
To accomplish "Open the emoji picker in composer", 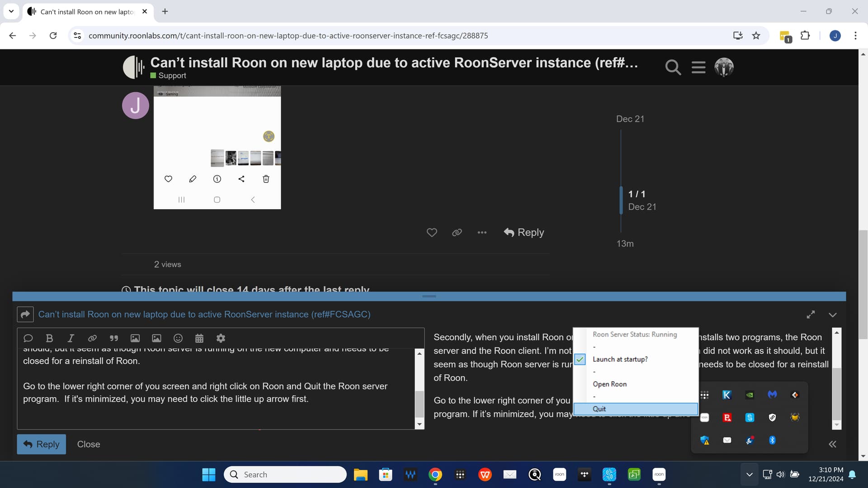I will pyautogui.click(x=178, y=338).
